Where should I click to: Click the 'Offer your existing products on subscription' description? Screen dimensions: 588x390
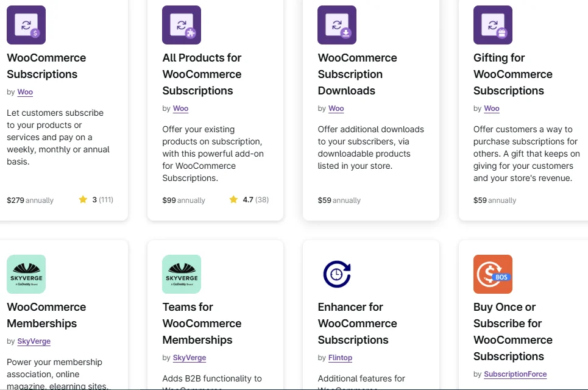point(213,154)
